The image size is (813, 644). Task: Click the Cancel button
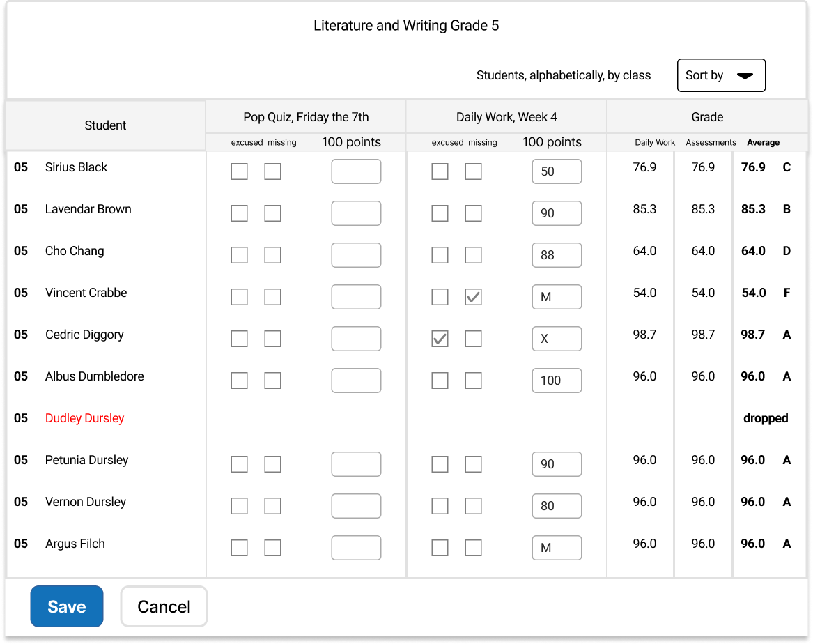(164, 606)
